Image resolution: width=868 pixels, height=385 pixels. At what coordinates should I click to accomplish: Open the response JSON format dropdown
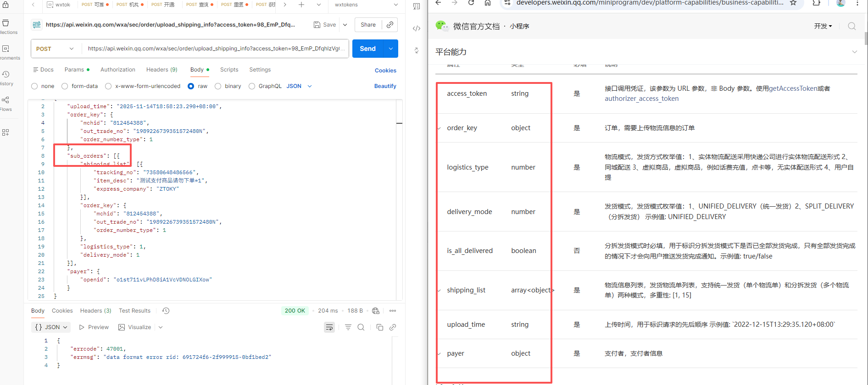click(x=51, y=327)
